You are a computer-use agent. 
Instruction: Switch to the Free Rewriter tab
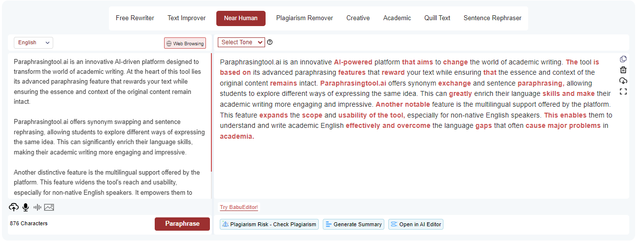coord(135,18)
